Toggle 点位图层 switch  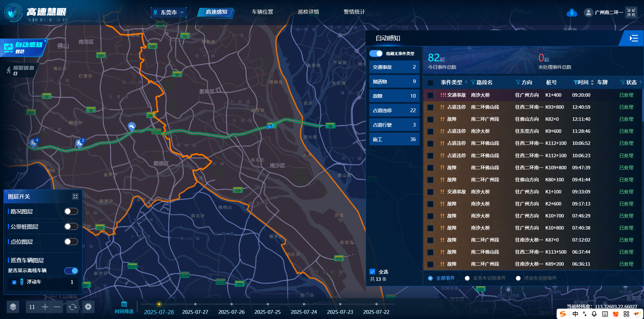(71, 242)
